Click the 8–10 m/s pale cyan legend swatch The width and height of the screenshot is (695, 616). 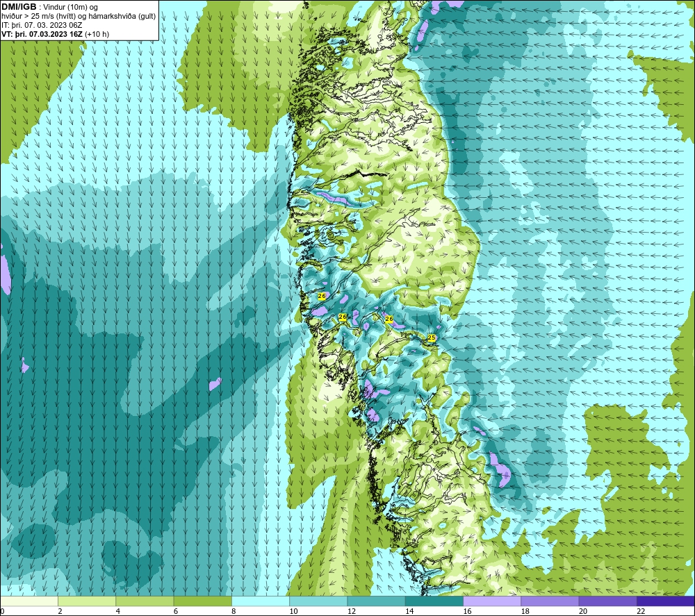coord(261,601)
